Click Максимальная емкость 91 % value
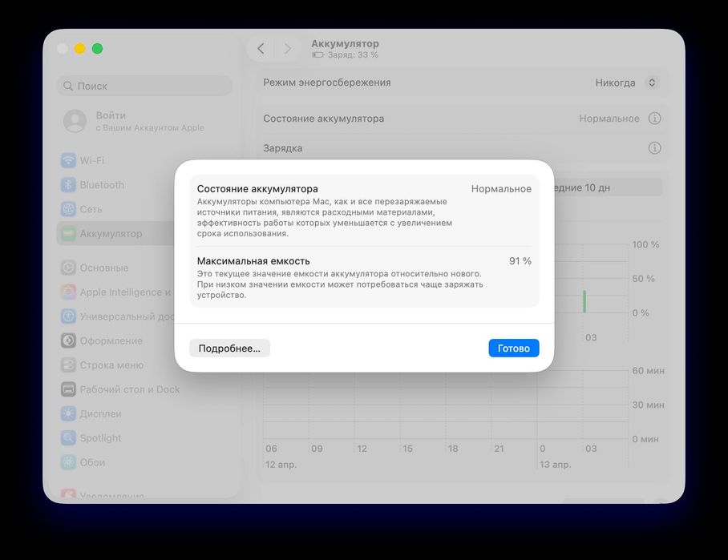The width and height of the screenshot is (728, 560). pyautogui.click(x=520, y=261)
